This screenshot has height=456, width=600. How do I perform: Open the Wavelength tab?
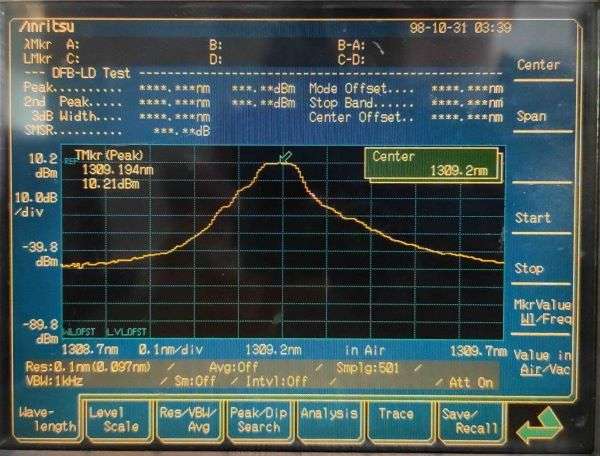pos(47,419)
